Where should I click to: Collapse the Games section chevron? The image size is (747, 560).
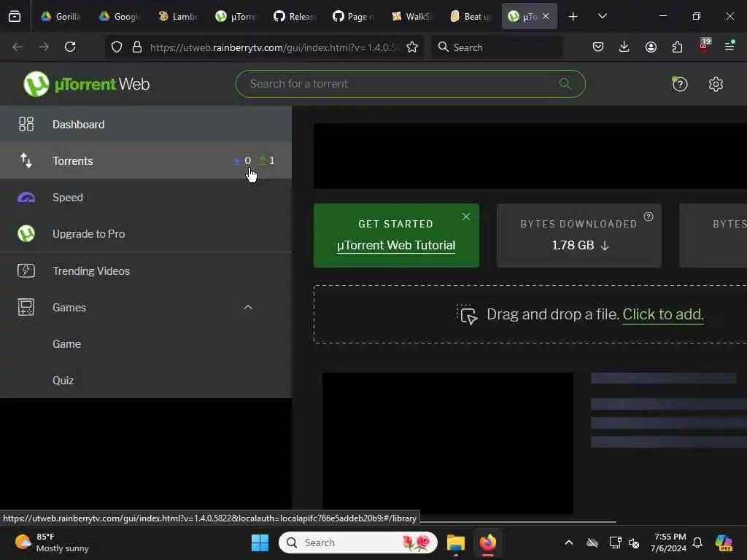pyautogui.click(x=248, y=307)
